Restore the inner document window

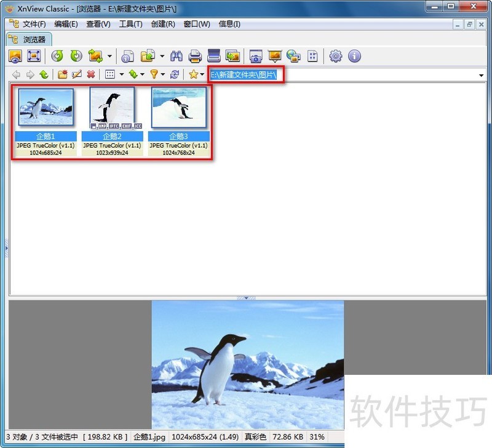469,24
